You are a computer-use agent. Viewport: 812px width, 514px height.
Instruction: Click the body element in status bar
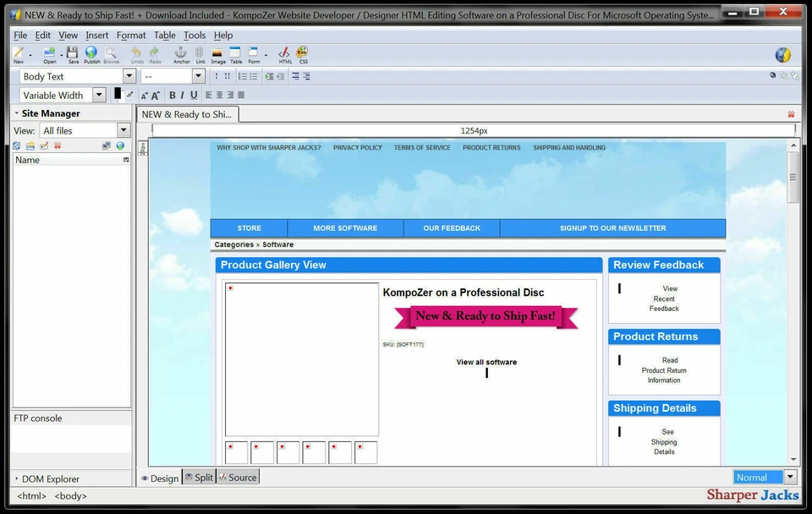click(x=70, y=495)
